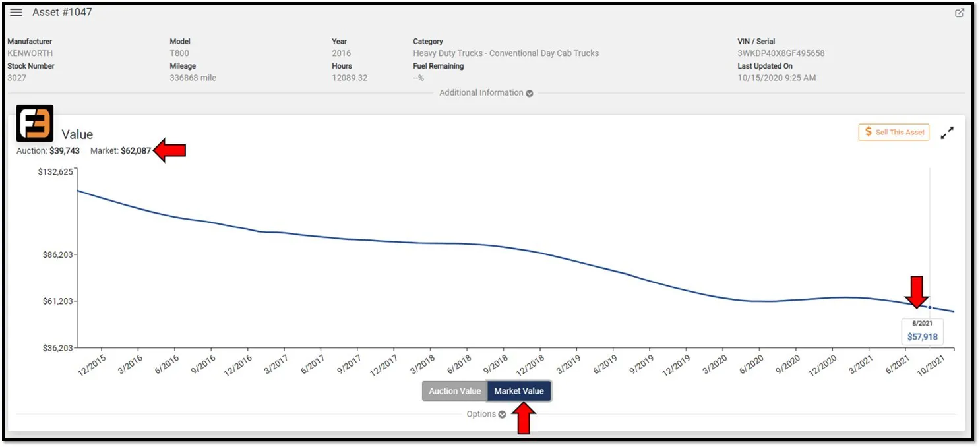The width and height of the screenshot is (980, 447).
Task: Click the 336868 mile mileage value
Action: click(193, 78)
